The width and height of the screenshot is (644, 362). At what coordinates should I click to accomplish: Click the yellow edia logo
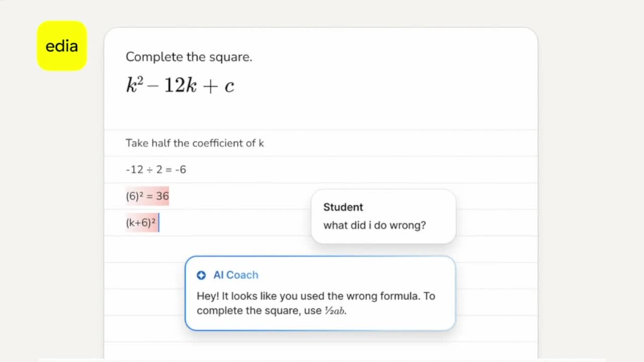tap(62, 46)
